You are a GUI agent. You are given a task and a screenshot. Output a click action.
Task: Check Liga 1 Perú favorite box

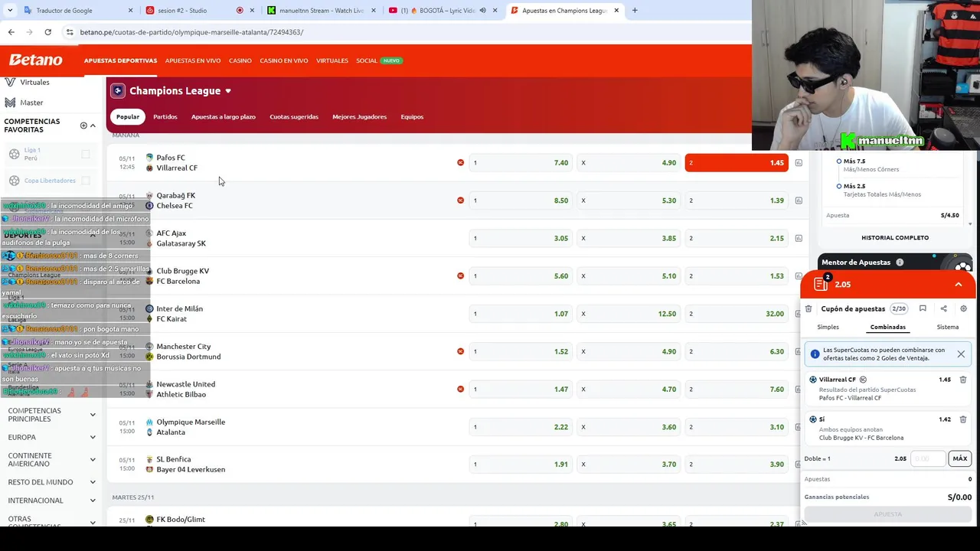pyautogui.click(x=86, y=154)
